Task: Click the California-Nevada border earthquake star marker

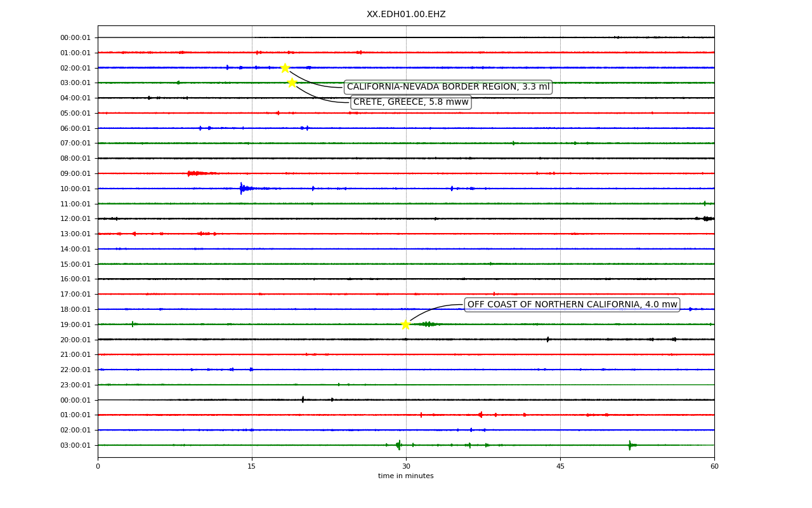Action: pos(285,68)
